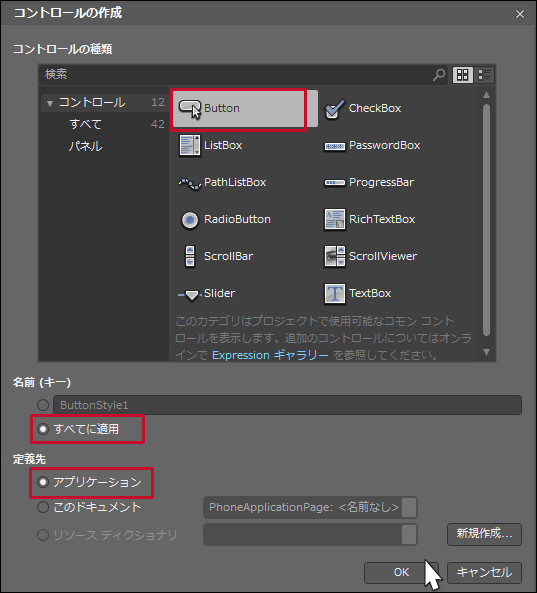537x593 pixels.
Task: Select the CheckBox control icon
Action: tap(334, 109)
